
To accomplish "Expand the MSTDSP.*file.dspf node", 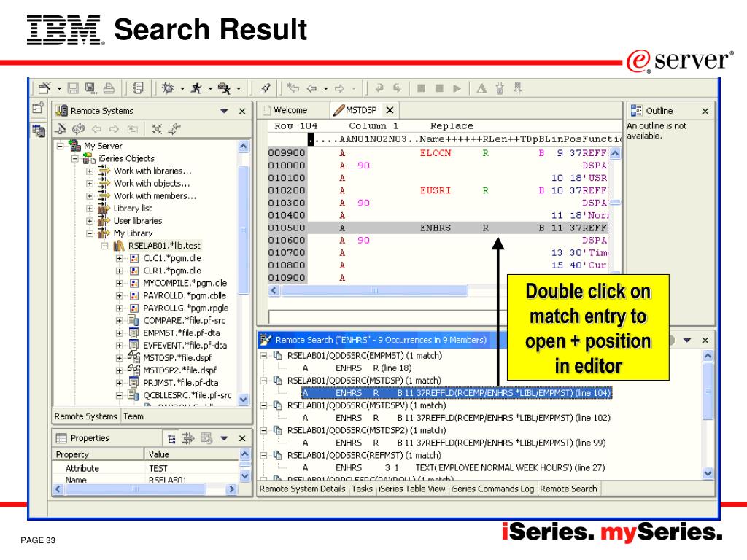I will (x=119, y=358).
